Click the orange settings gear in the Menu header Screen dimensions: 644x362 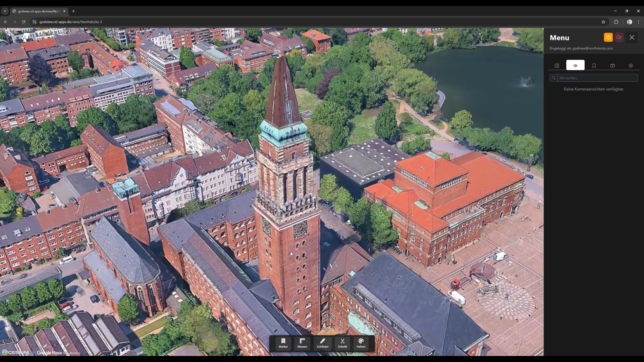608,37
